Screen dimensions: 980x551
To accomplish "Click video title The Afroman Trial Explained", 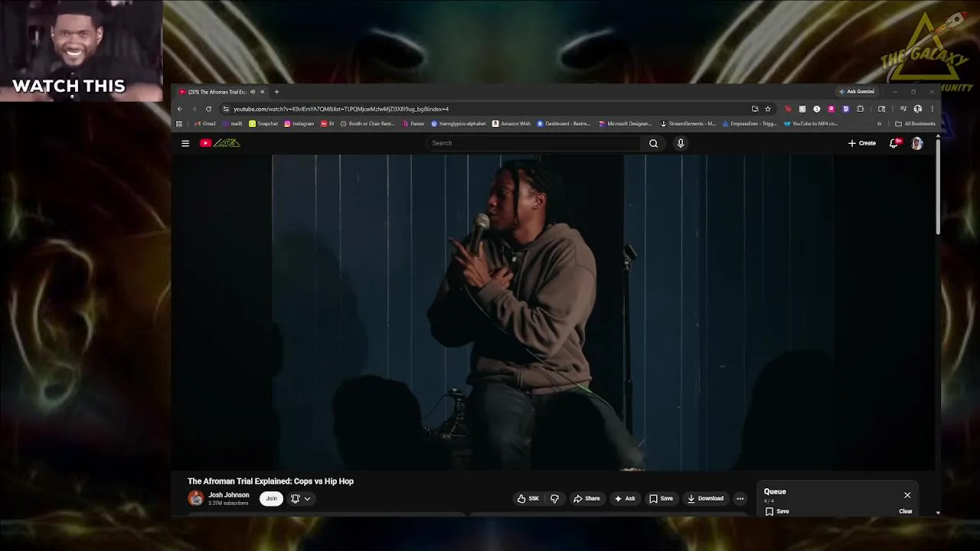I will tap(270, 481).
